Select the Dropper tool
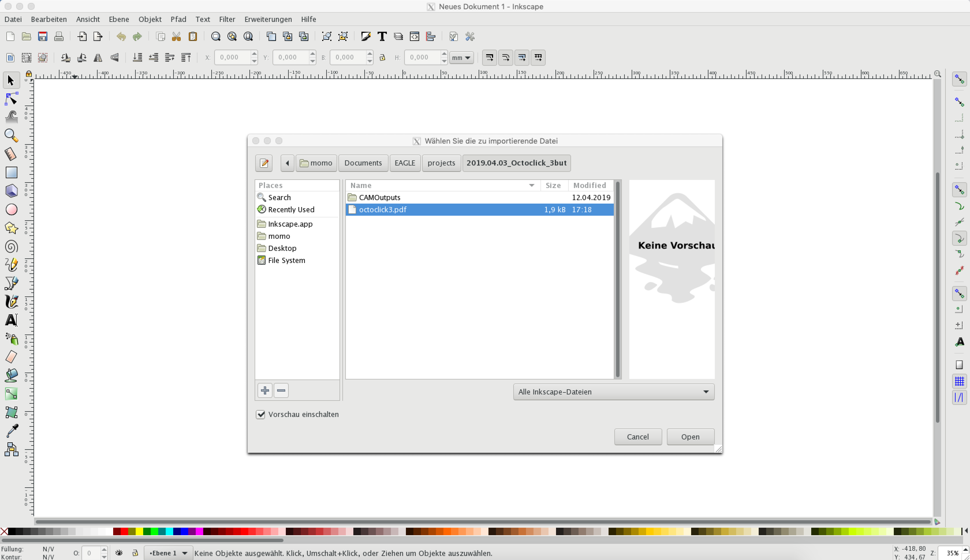 (11, 431)
